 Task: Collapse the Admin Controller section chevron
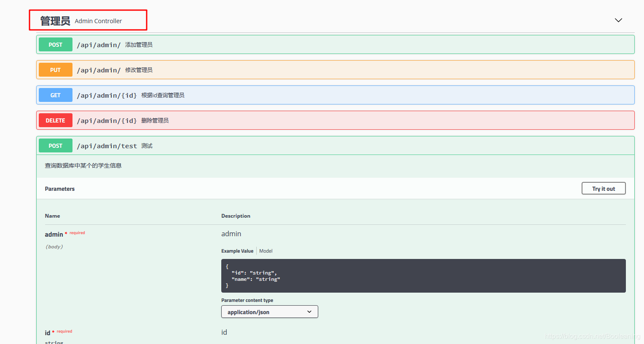pos(618,20)
